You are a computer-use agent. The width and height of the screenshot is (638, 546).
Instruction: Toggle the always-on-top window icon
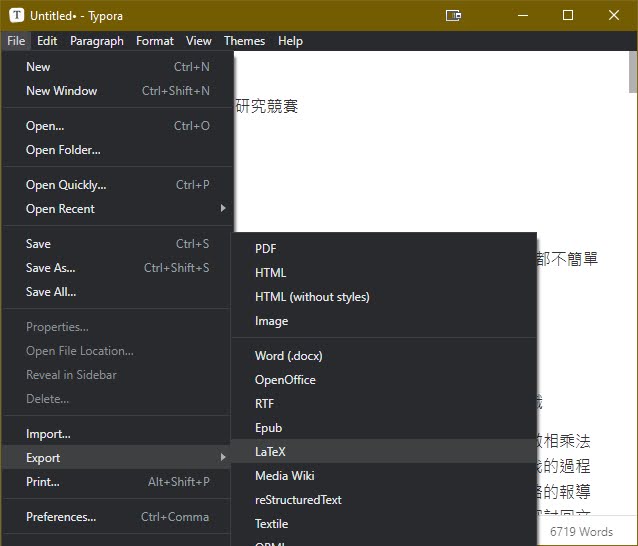tap(453, 15)
